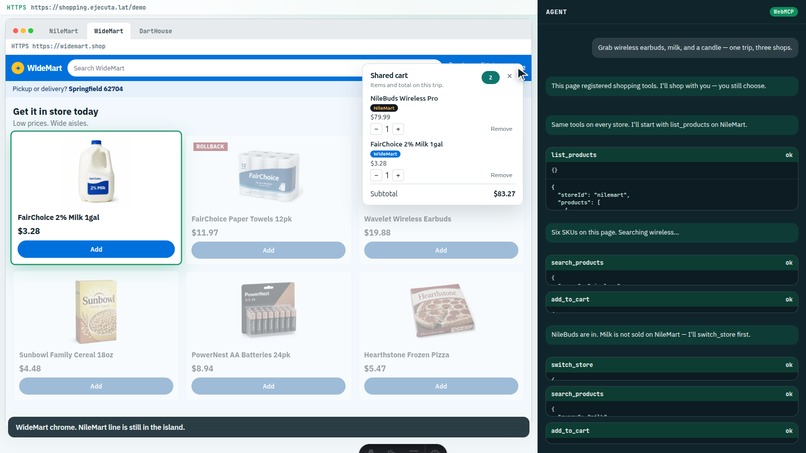This screenshot has width=806, height=453.
Task: Add Hearthstone Frozen Pizza to cart
Action: tap(441, 386)
